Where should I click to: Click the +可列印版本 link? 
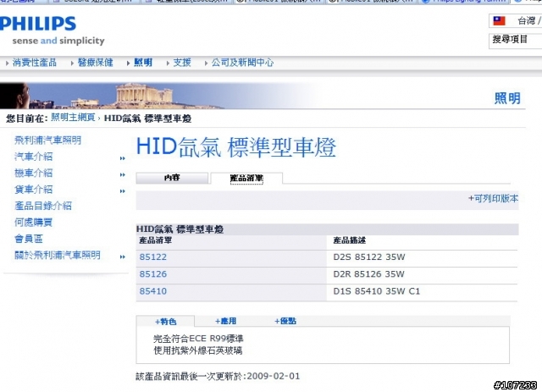pyautogui.click(x=493, y=198)
